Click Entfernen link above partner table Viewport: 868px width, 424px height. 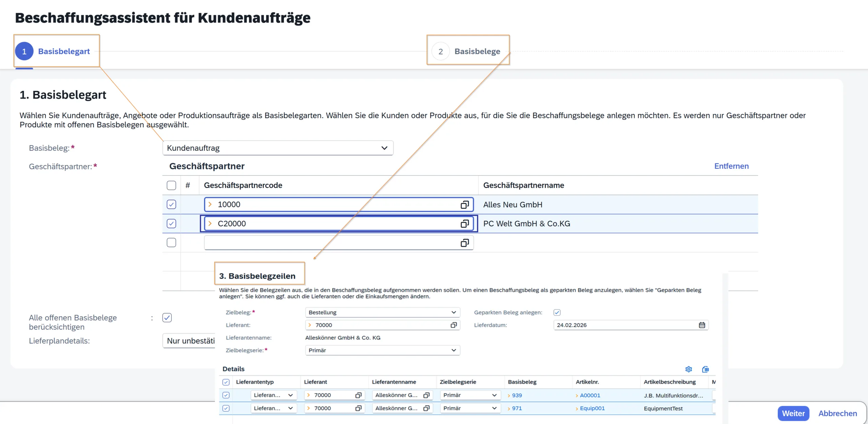pos(731,166)
